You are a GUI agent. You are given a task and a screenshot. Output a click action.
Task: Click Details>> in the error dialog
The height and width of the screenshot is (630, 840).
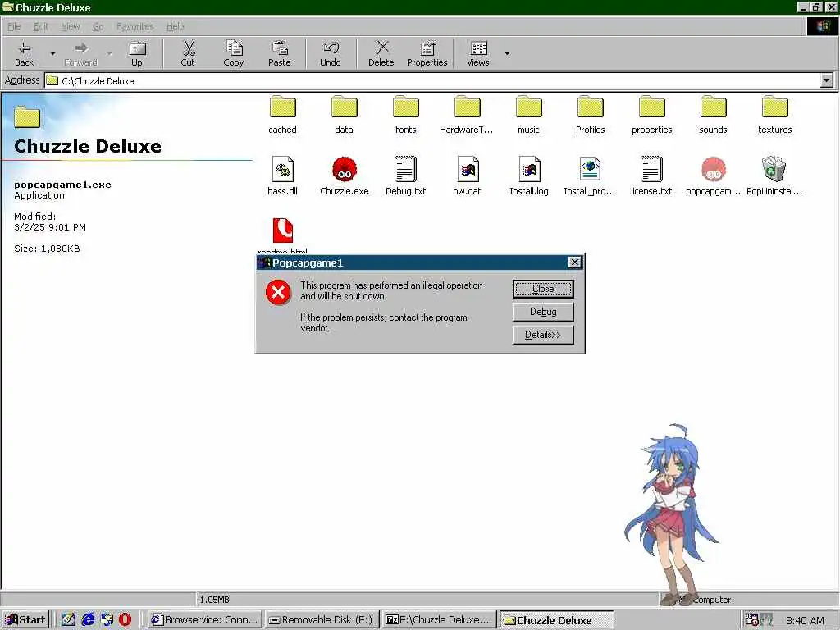(x=543, y=335)
